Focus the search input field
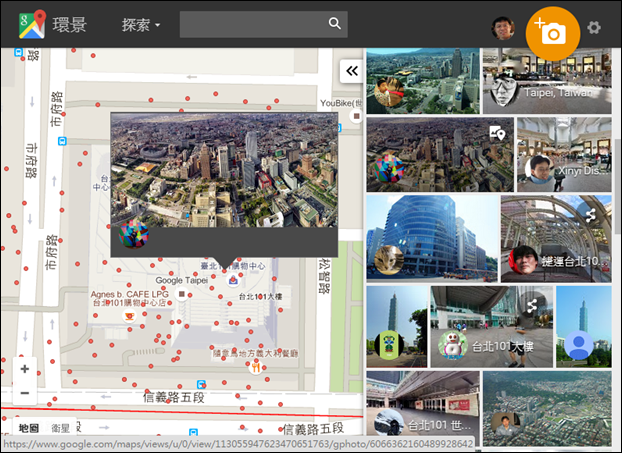 point(263,24)
